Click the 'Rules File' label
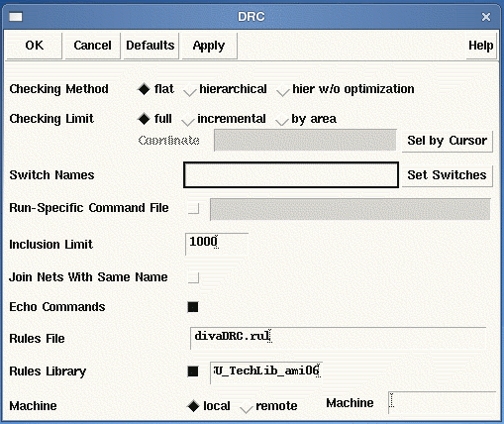The width and height of the screenshot is (504, 424). tap(37, 339)
